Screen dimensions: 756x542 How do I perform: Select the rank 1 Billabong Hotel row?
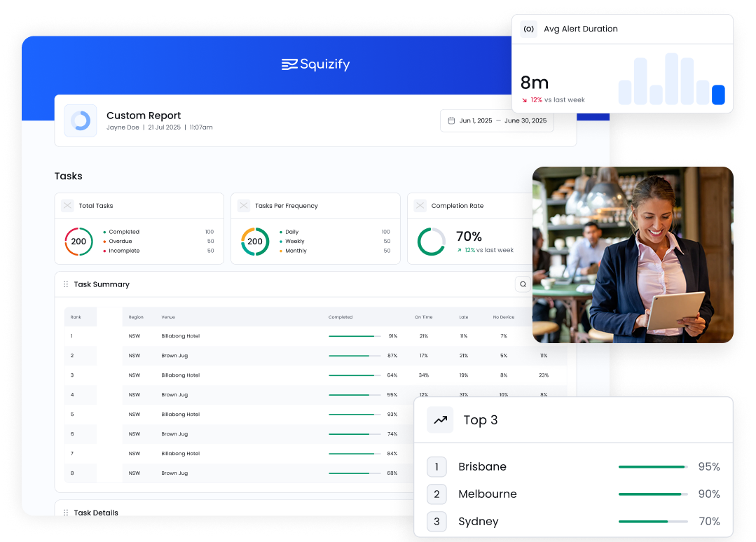point(180,336)
